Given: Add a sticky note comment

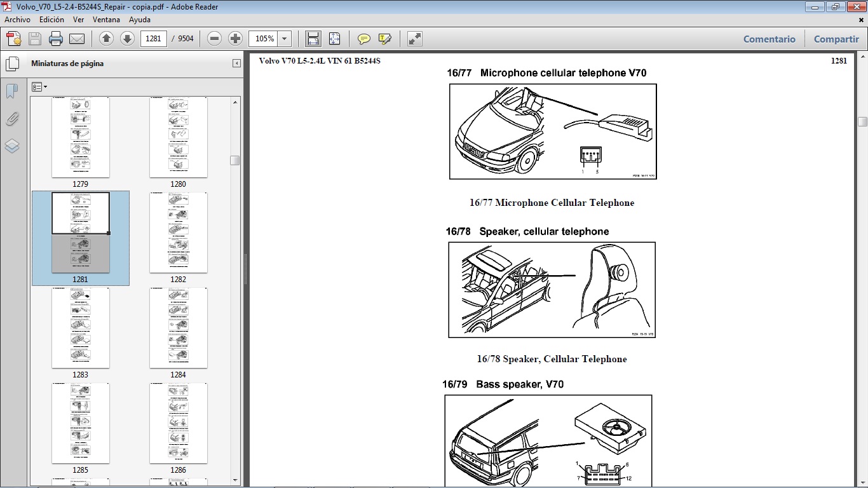Looking at the screenshot, I should pos(364,39).
